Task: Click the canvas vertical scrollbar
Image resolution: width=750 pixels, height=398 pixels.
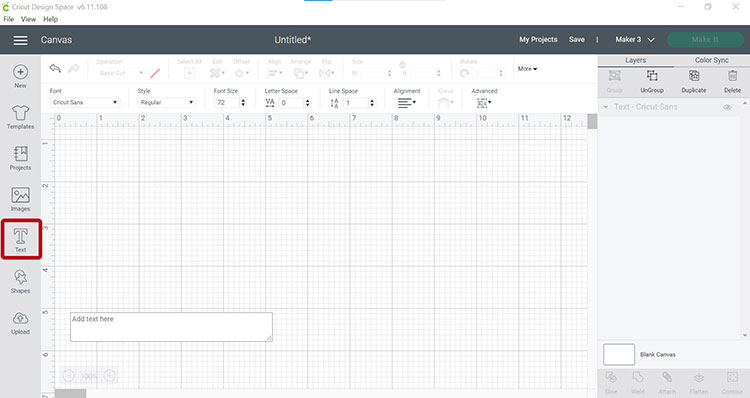Action: [592, 122]
